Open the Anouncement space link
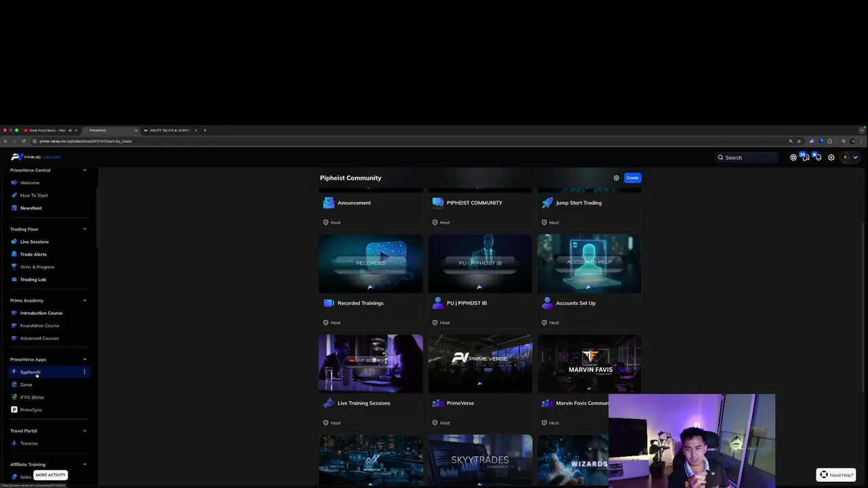 [354, 203]
